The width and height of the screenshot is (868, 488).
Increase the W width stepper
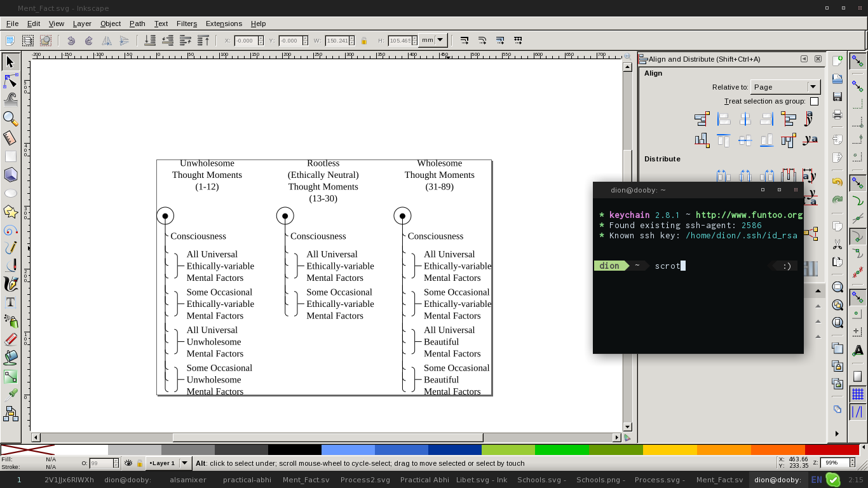pos(351,37)
